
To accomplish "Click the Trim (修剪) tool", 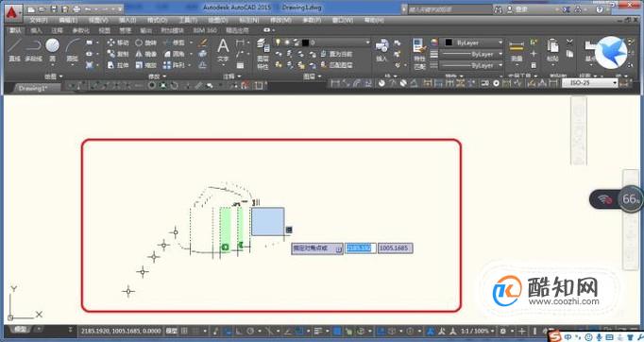I will [174, 43].
